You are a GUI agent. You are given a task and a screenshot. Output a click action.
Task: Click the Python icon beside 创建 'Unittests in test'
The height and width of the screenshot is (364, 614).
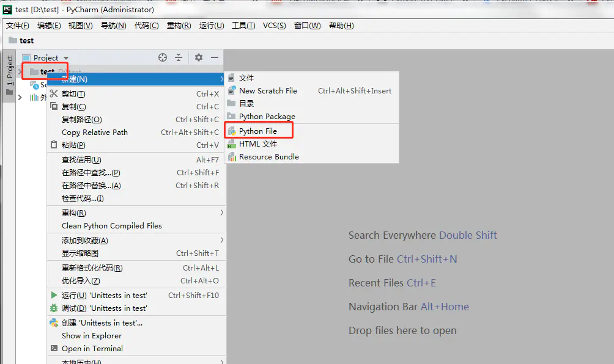(x=54, y=322)
